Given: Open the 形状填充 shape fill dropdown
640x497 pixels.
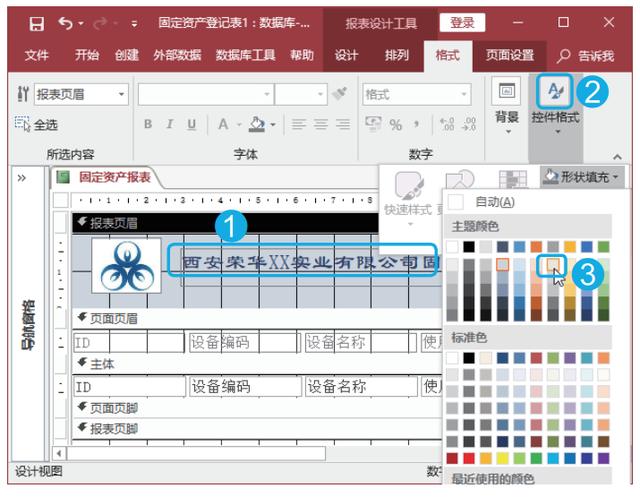Looking at the screenshot, I should click(x=582, y=177).
